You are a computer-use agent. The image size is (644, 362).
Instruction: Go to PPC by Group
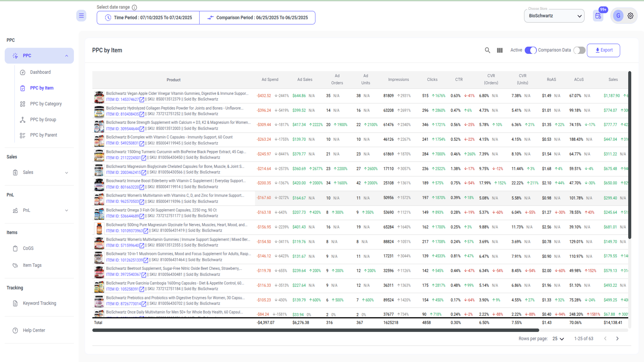pyautogui.click(x=43, y=120)
